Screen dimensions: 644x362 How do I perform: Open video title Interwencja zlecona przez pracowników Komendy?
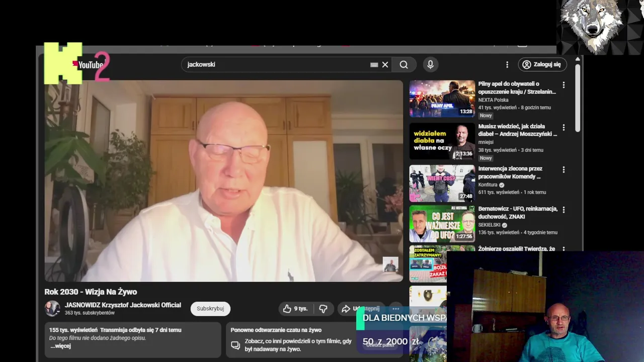click(x=510, y=173)
